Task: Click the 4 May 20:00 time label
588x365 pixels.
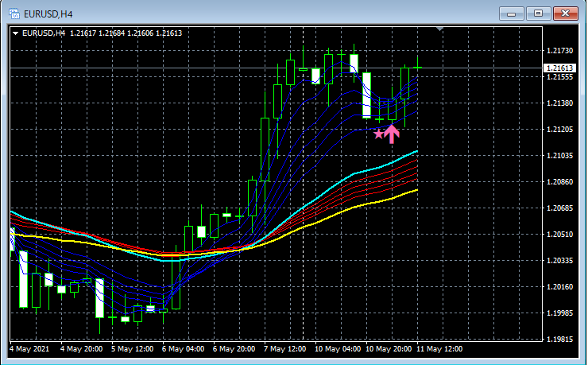Action: 81,349
